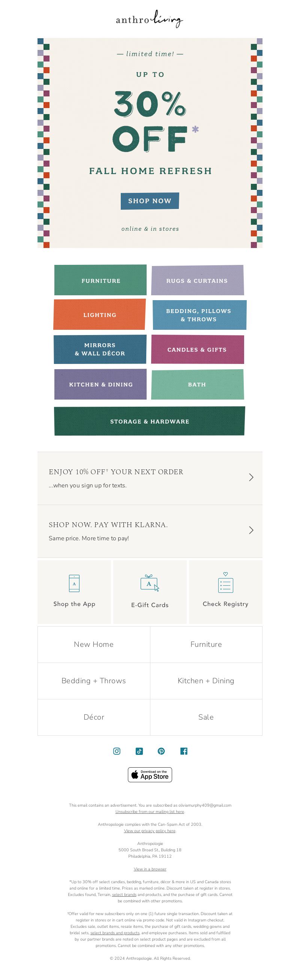The height and width of the screenshot is (980, 300).
Task: Open the Kitchen + Dining menu item
Action: click(x=206, y=681)
